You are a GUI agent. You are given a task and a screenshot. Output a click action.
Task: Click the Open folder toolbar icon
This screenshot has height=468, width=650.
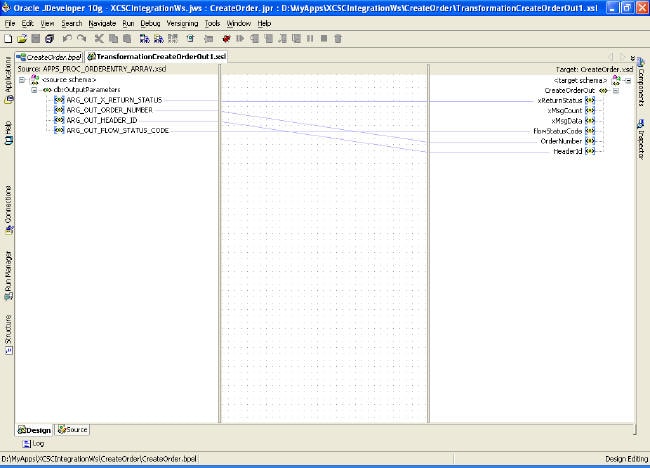click(20, 38)
